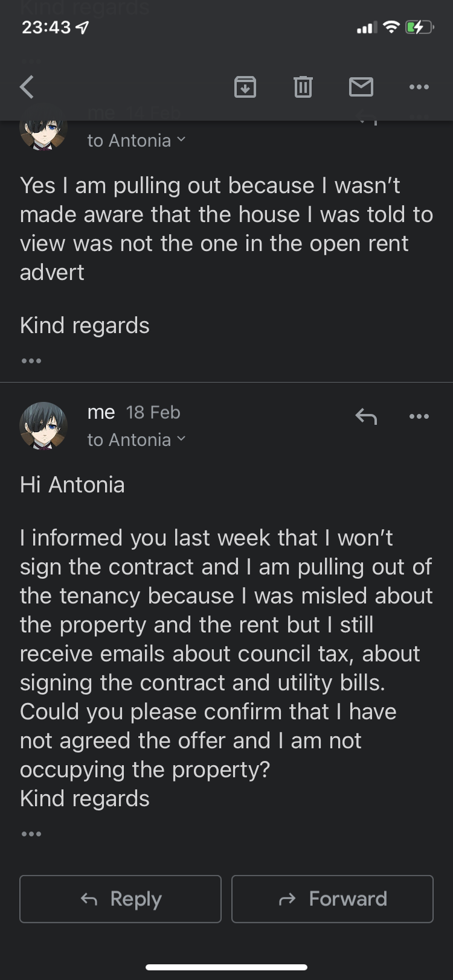This screenshot has width=453, height=980.
Task: Open top toolbar more options menu
Action: (419, 87)
